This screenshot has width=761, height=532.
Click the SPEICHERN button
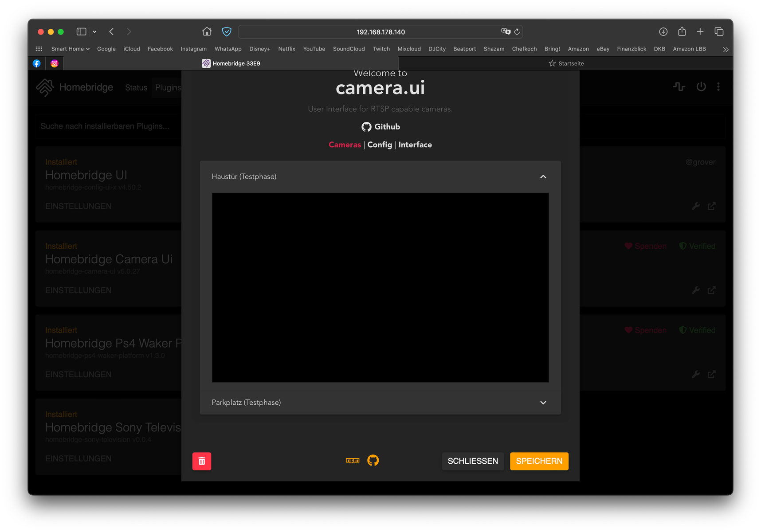539,461
